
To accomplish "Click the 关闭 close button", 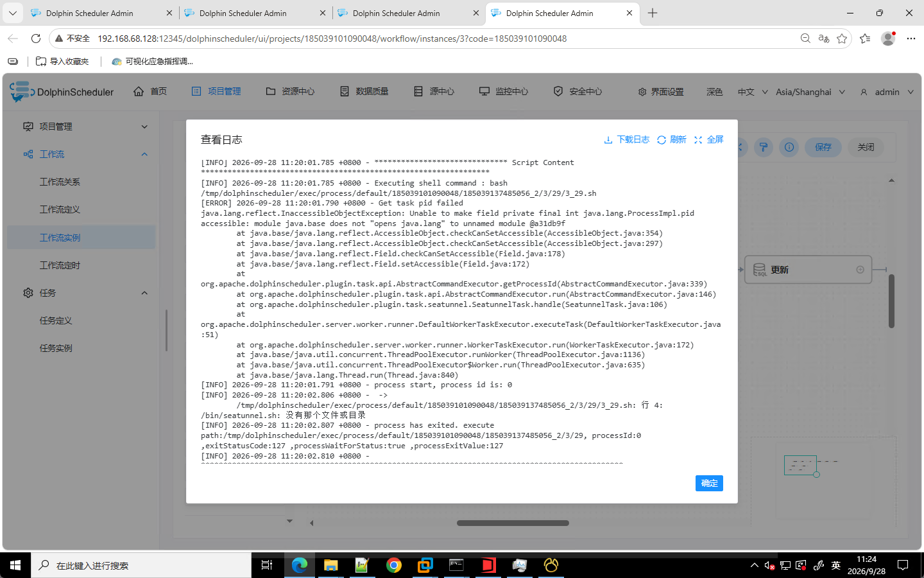I will pos(866,147).
